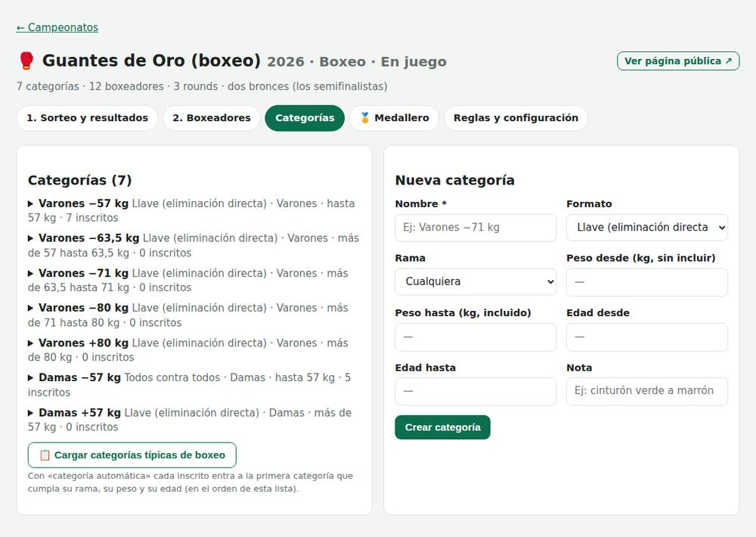Click the Nota input field
Image resolution: width=756 pixels, height=537 pixels.
pyautogui.click(x=647, y=391)
